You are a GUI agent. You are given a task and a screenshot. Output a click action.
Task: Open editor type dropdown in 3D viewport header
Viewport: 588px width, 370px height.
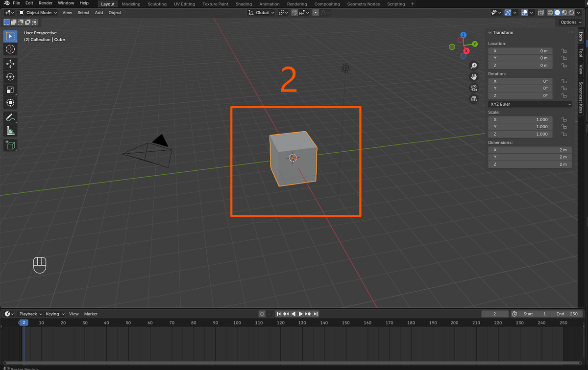(10, 13)
